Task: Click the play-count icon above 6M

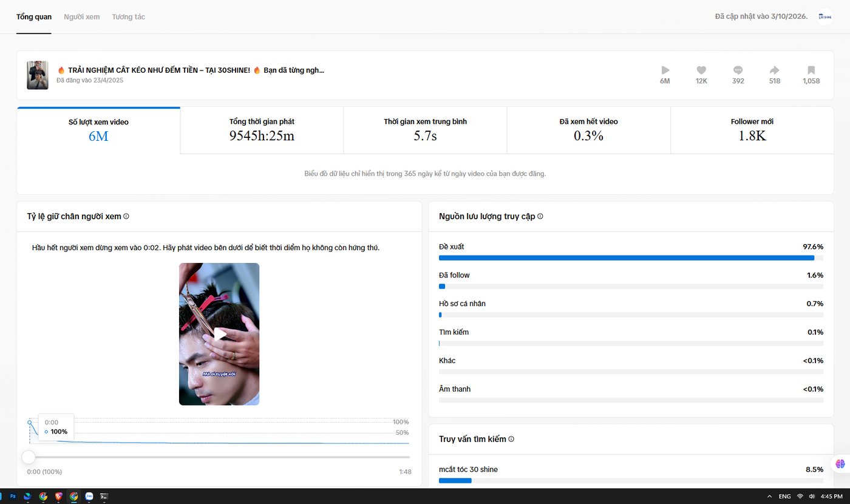Action: pyautogui.click(x=665, y=70)
